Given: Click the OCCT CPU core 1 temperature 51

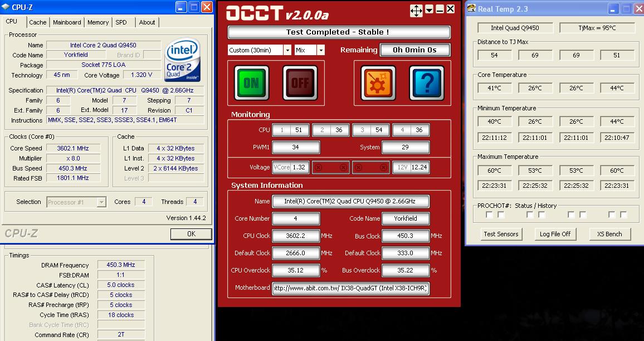Looking at the screenshot, I should [299, 130].
